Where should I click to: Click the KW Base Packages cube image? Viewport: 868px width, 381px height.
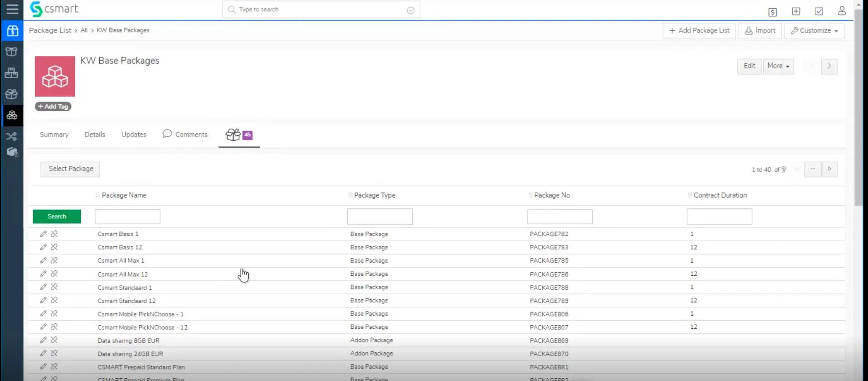click(55, 76)
